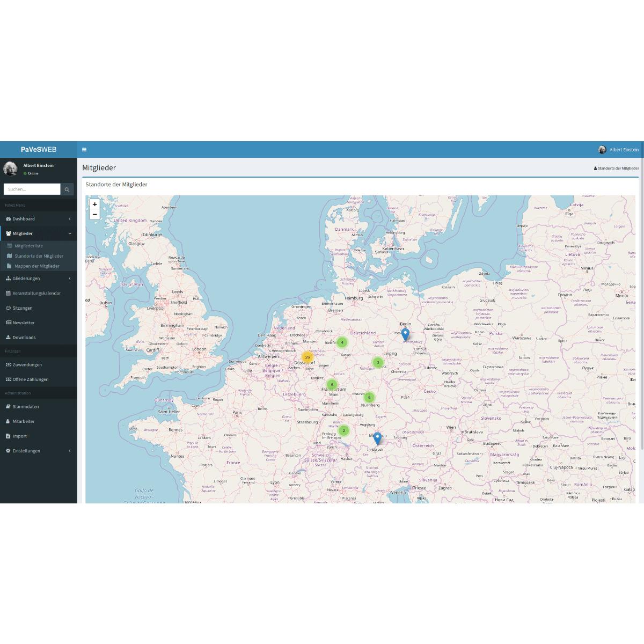
Task: Click the Mappen der Mitglieder file icon
Action: point(9,266)
